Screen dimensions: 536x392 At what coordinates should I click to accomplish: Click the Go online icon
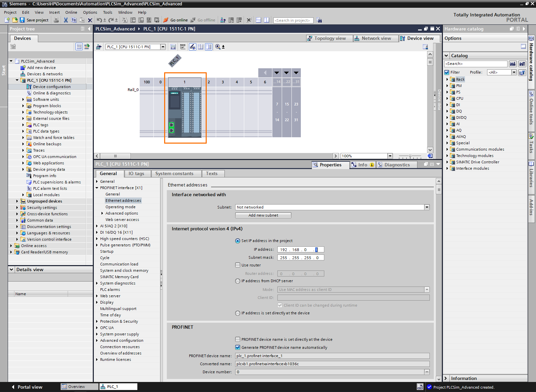(x=166, y=20)
